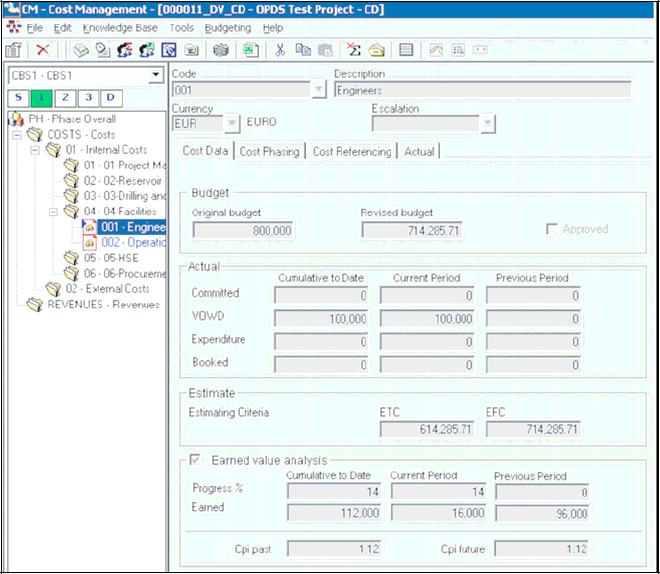The width and height of the screenshot is (660, 574).
Task: Click the Original budget field 800,000
Action: pyautogui.click(x=243, y=230)
